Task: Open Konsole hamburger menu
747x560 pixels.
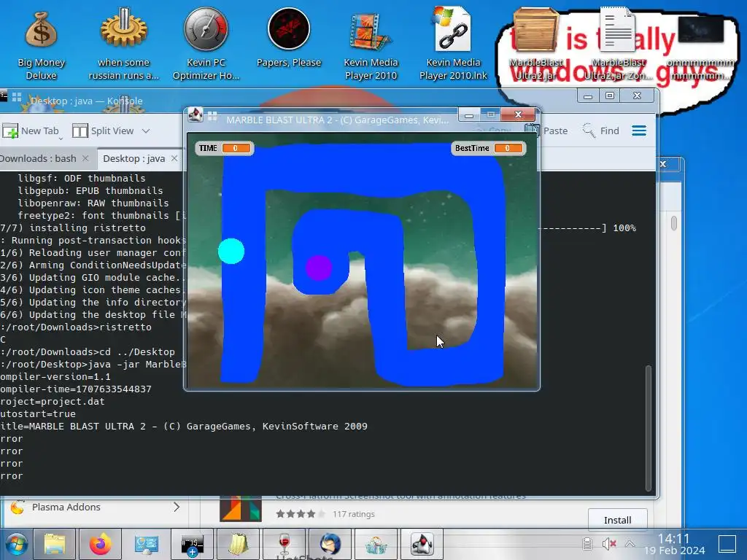Action: click(639, 131)
